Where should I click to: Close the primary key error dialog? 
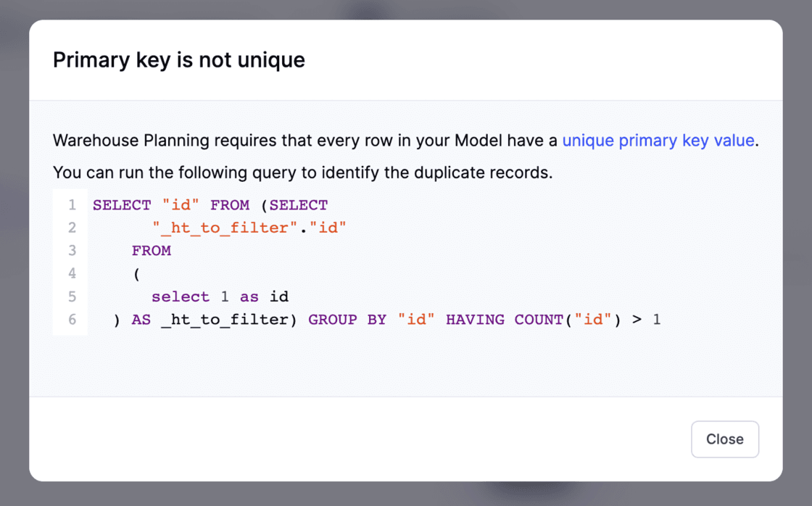pyautogui.click(x=724, y=439)
